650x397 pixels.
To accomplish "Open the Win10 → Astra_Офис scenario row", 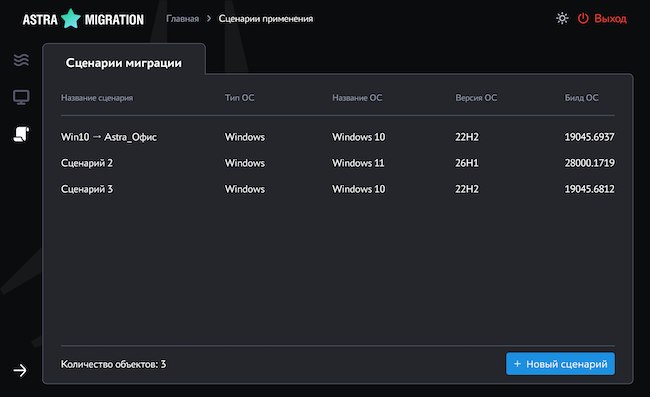I will coord(337,137).
